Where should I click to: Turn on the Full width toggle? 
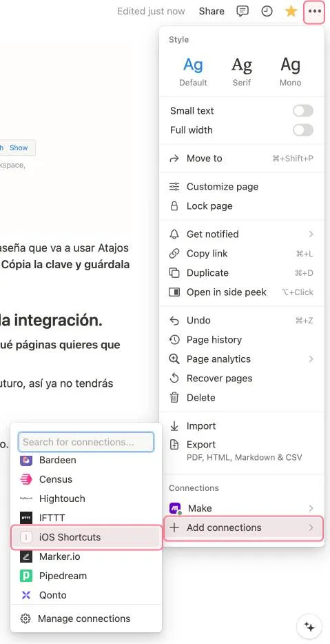(x=303, y=130)
